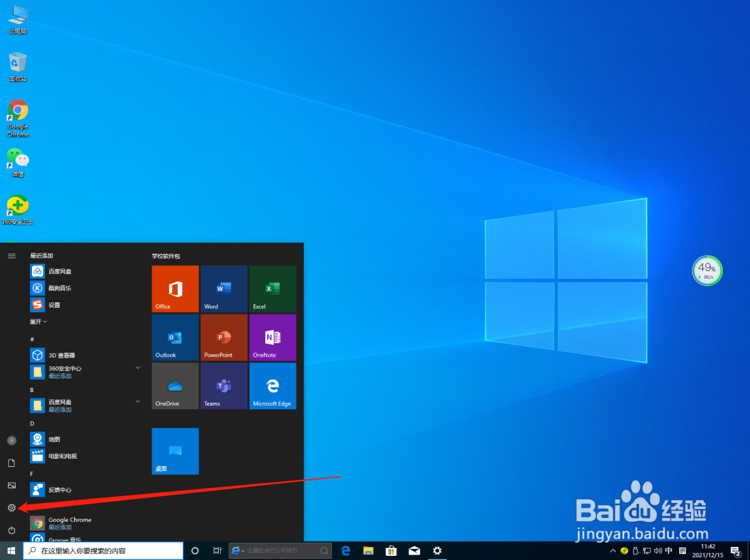Expand the 360安全中心 folder chevron

coord(138,368)
